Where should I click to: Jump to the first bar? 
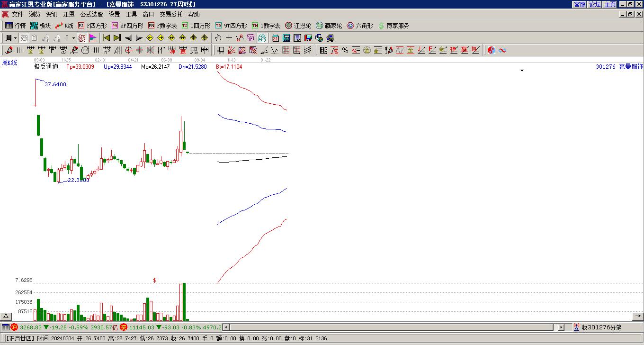106,38
